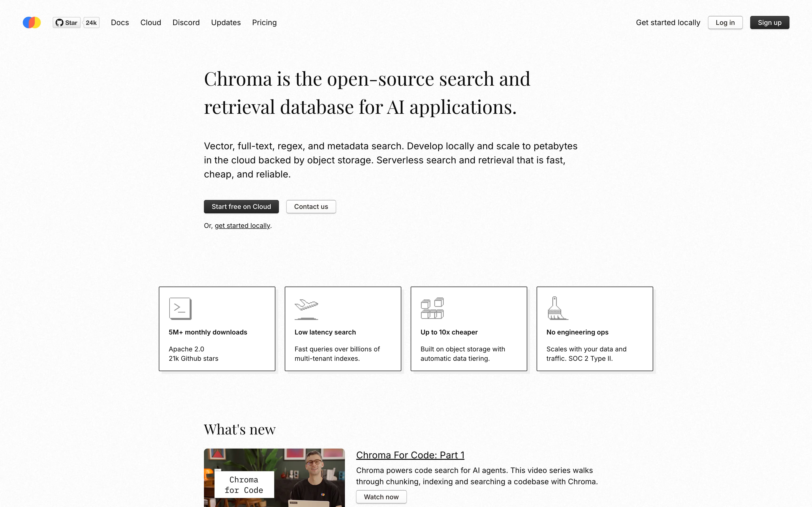The height and width of the screenshot is (507, 812).
Task: Click the 24k star count badge
Action: click(x=91, y=23)
